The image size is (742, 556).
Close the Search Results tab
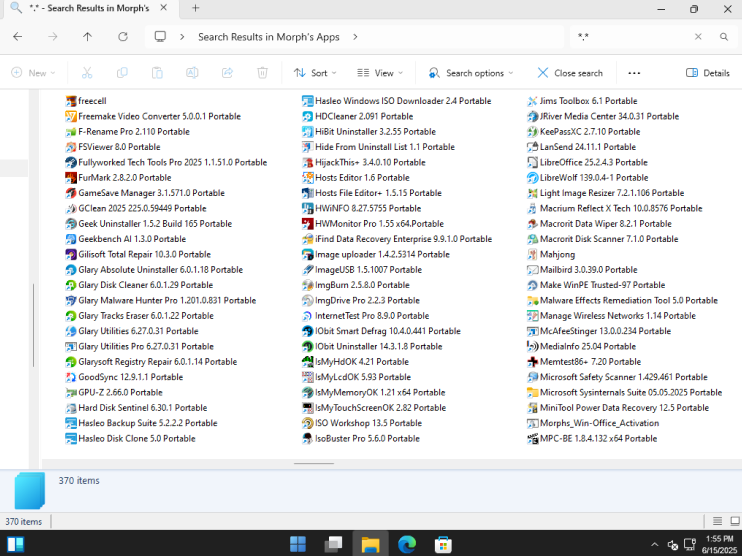[x=163, y=8]
